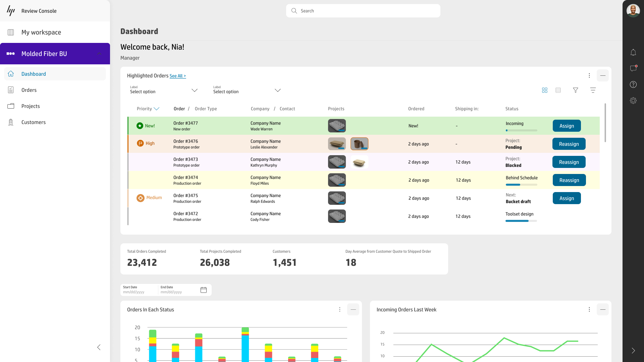
Task: Click the Behind Schedule progress bar
Action: pos(521,185)
